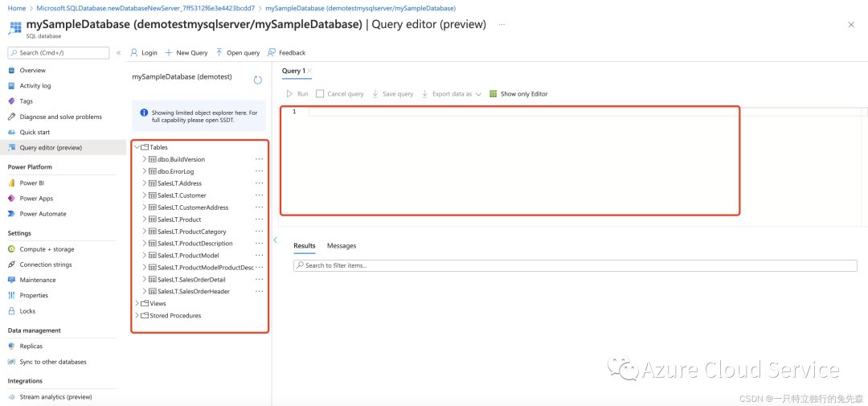Open ellipsis menu beside page title
The image size is (868, 406).
pyautogui.click(x=502, y=25)
